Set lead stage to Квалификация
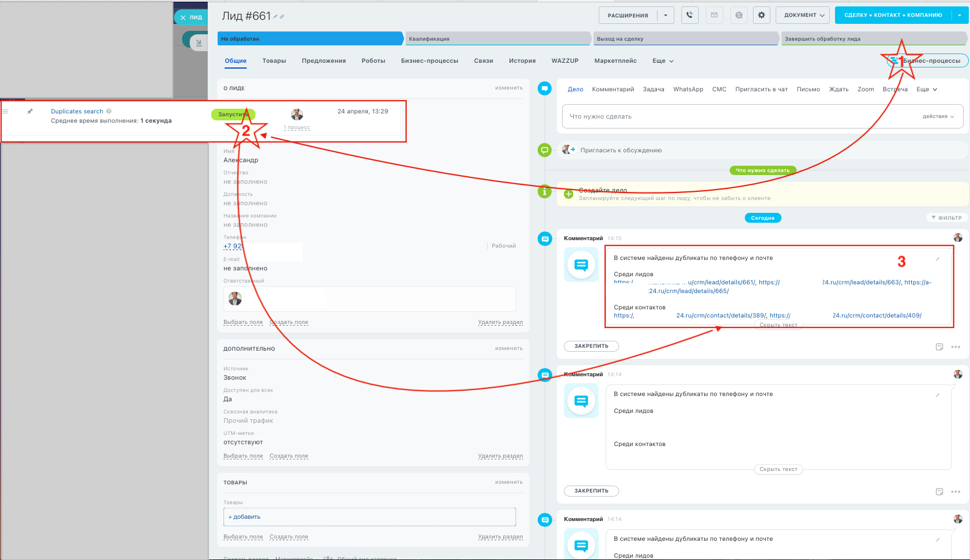 498,39
